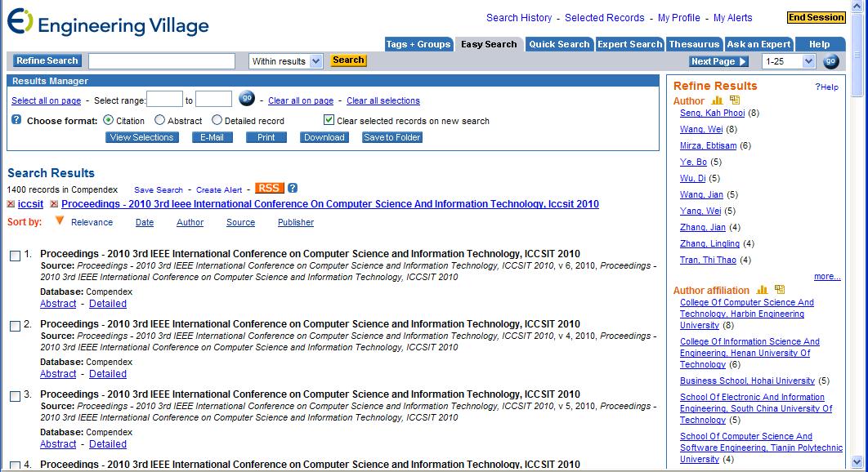868x472 pixels.
Task: Sort results by Date
Action: click(x=145, y=222)
